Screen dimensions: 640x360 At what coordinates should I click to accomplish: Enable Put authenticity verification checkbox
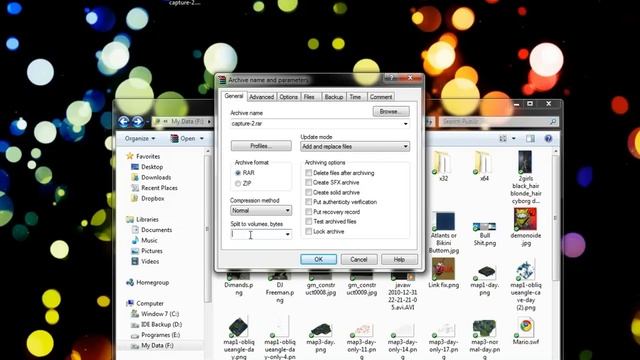[309, 202]
